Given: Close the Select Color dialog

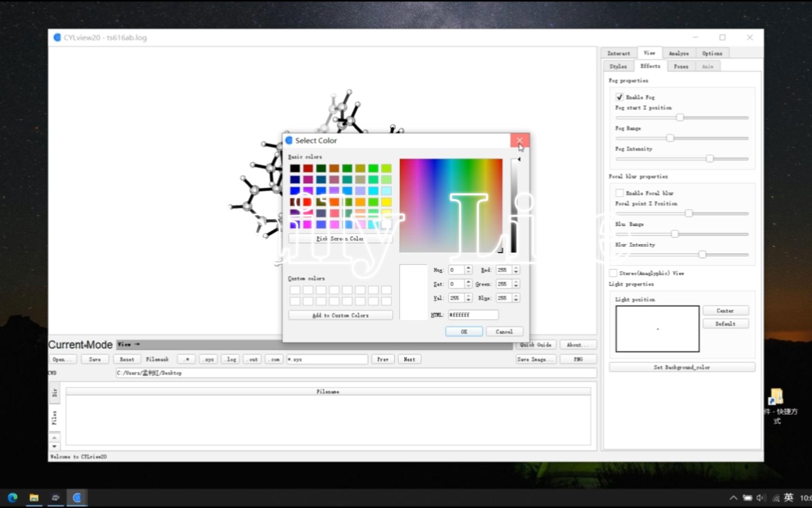Looking at the screenshot, I should click(x=520, y=140).
